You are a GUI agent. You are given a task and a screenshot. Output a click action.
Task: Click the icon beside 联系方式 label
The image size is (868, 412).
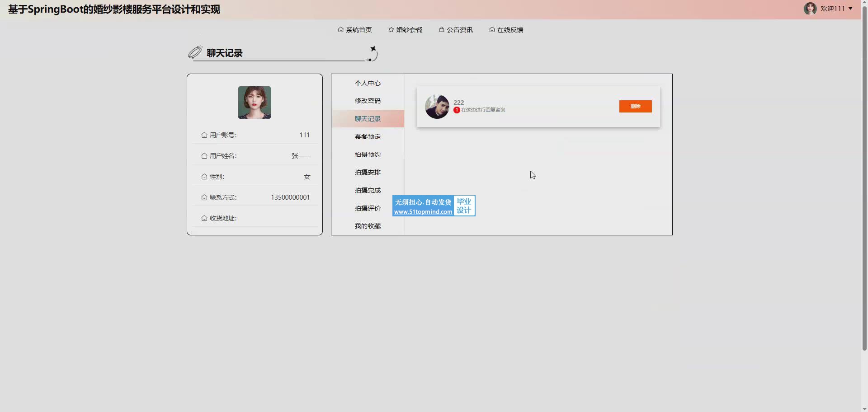pos(204,197)
